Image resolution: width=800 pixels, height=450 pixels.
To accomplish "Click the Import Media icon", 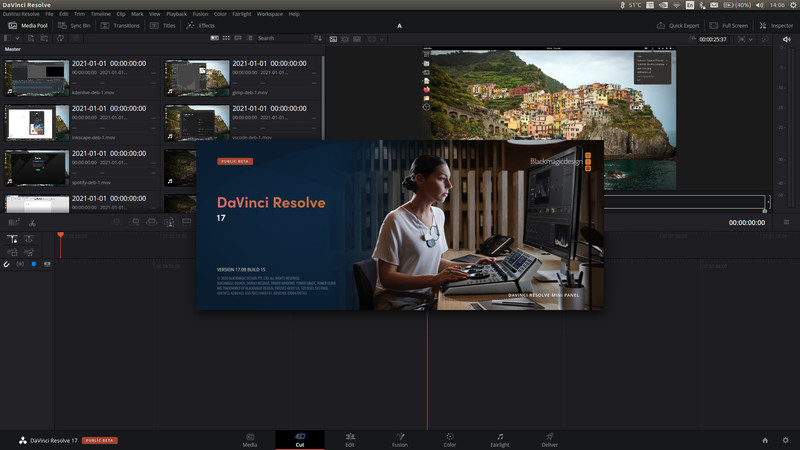I will click(31, 38).
